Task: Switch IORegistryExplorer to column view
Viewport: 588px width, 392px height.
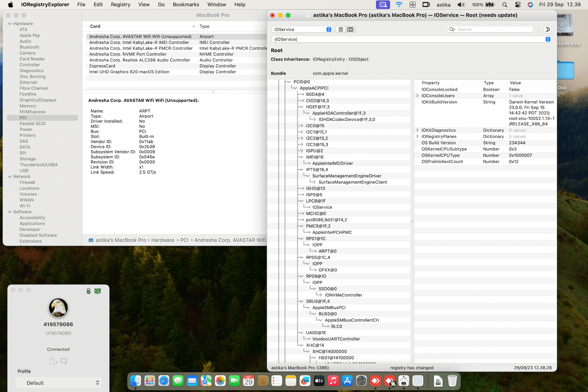Action: pos(350,29)
